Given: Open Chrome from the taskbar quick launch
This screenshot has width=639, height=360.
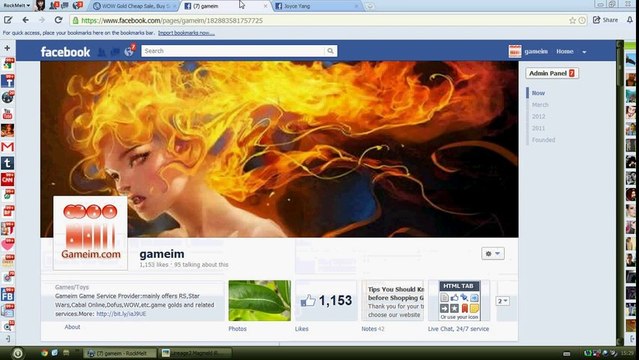Looking at the screenshot, I should click(x=44, y=353).
